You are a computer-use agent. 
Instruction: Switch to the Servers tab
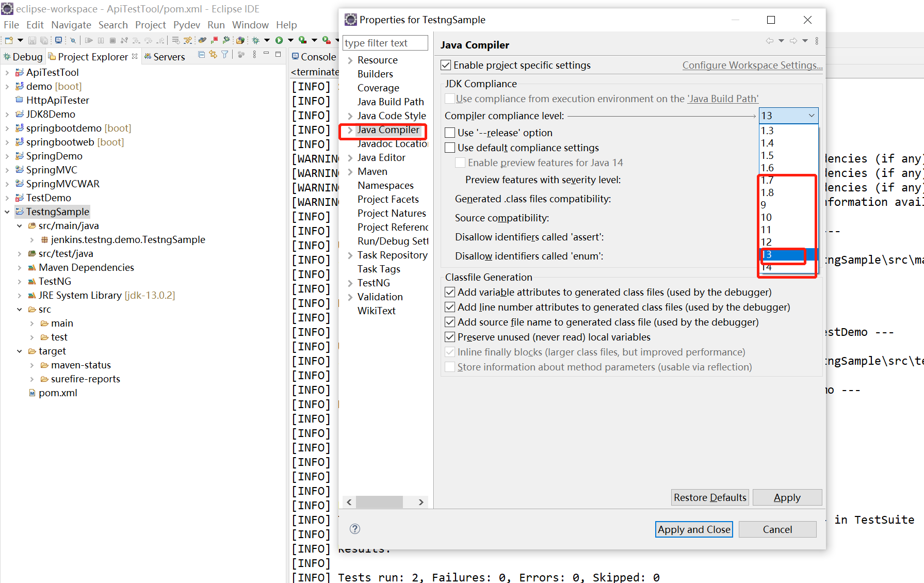coord(164,57)
